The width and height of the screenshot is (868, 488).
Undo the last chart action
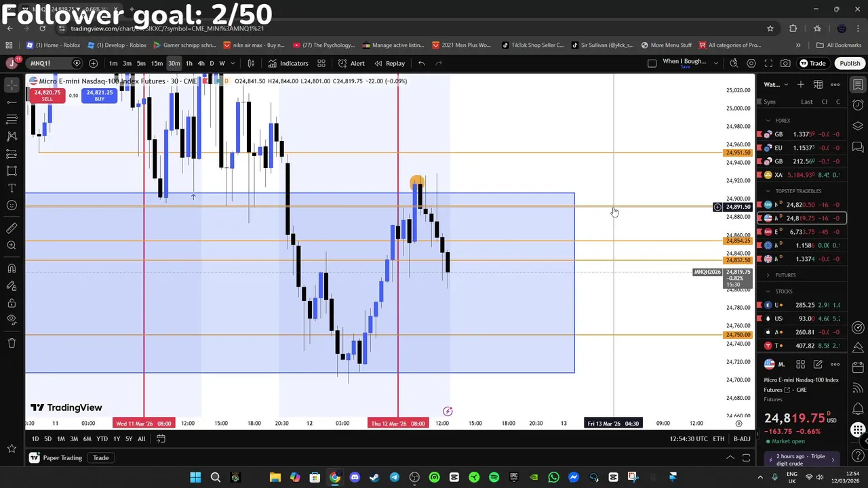(x=421, y=63)
